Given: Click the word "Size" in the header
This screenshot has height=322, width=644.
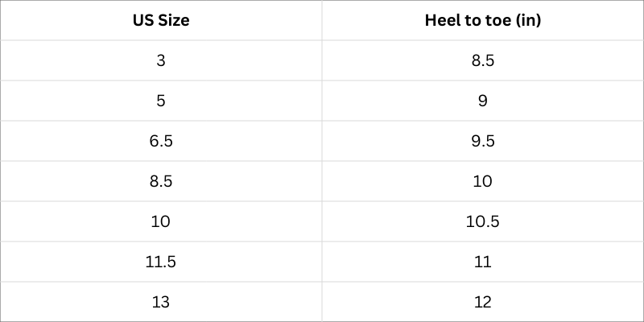Looking at the screenshot, I should [x=173, y=21].
